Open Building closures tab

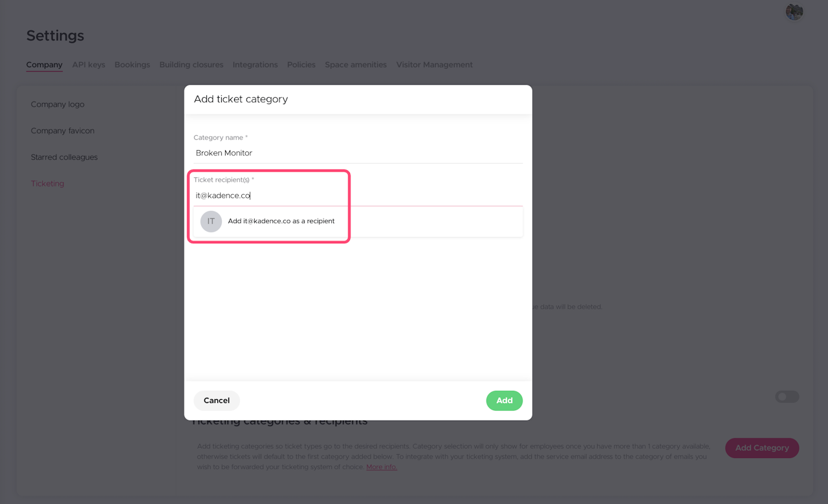[191, 65]
